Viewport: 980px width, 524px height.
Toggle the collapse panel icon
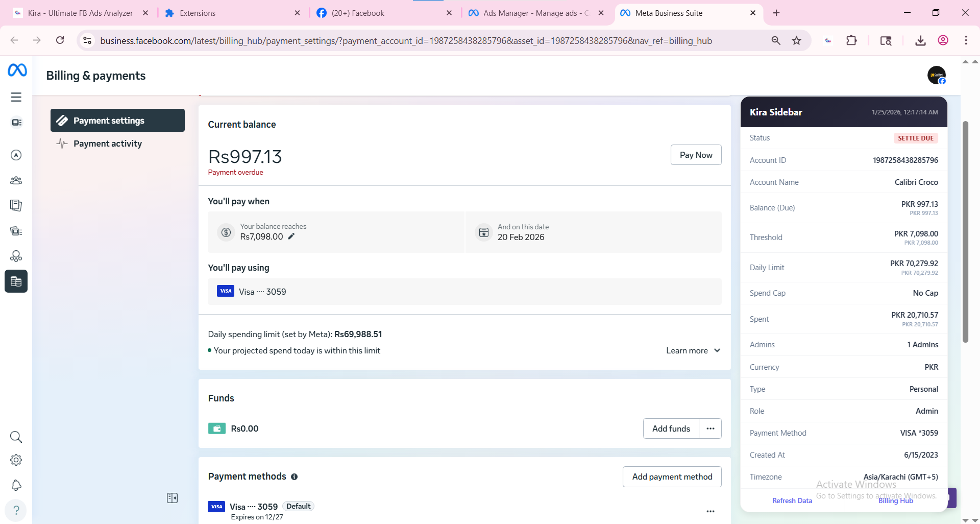[x=173, y=498]
